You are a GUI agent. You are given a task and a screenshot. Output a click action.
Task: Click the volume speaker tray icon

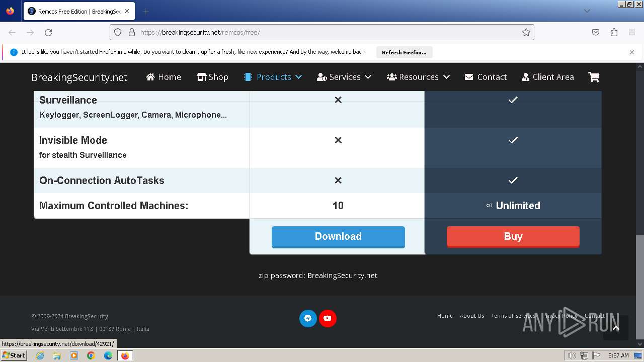572,355
